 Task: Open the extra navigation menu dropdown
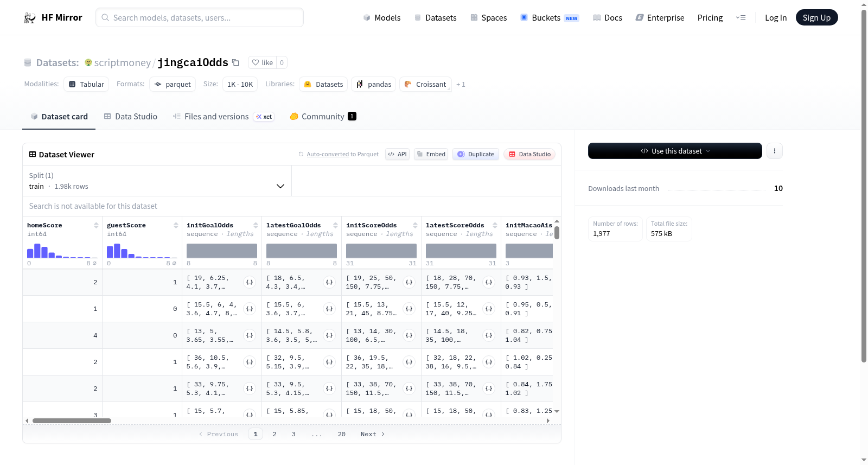click(741, 18)
